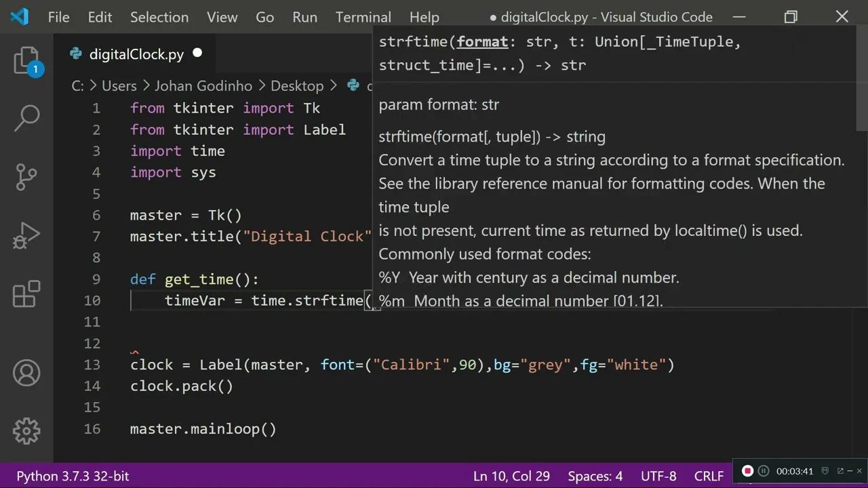This screenshot has height=488, width=868.
Task: Change indentation via Spaces: 4
Action: [595, 476]
